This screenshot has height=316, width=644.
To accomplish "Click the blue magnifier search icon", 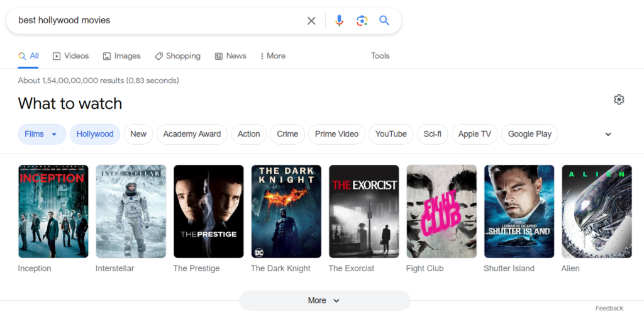I will [x=384, y=21].
